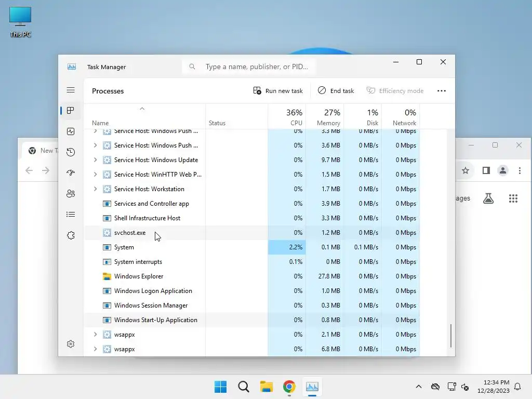Open Performance page icon in sidebar

point(71,131)
